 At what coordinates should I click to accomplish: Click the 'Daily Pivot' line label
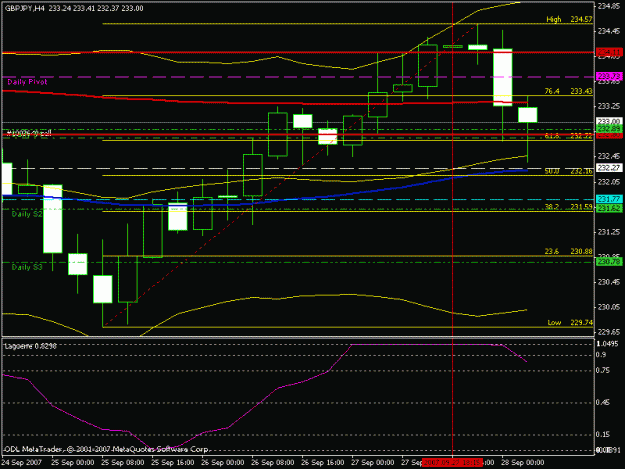(27, 82)
